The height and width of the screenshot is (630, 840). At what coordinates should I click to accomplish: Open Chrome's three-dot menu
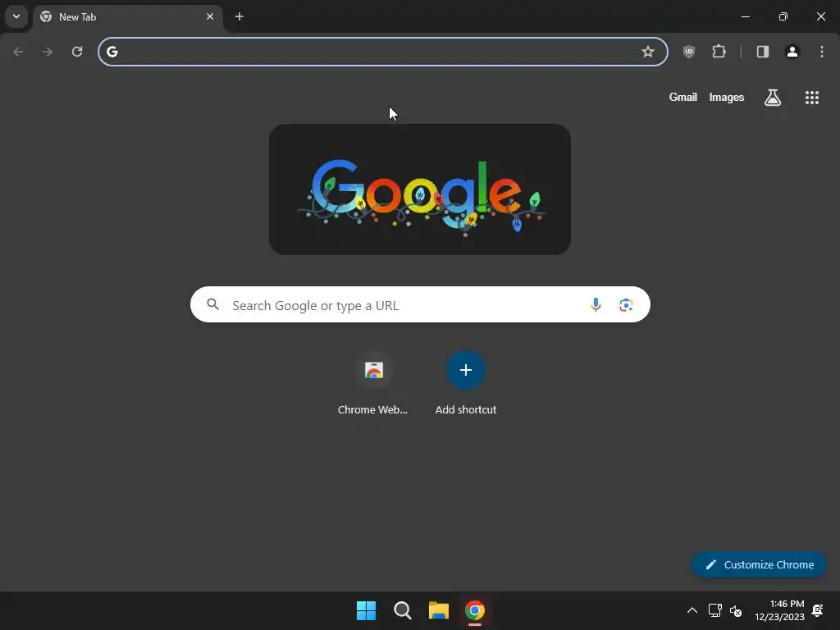[x=822, y=52]
